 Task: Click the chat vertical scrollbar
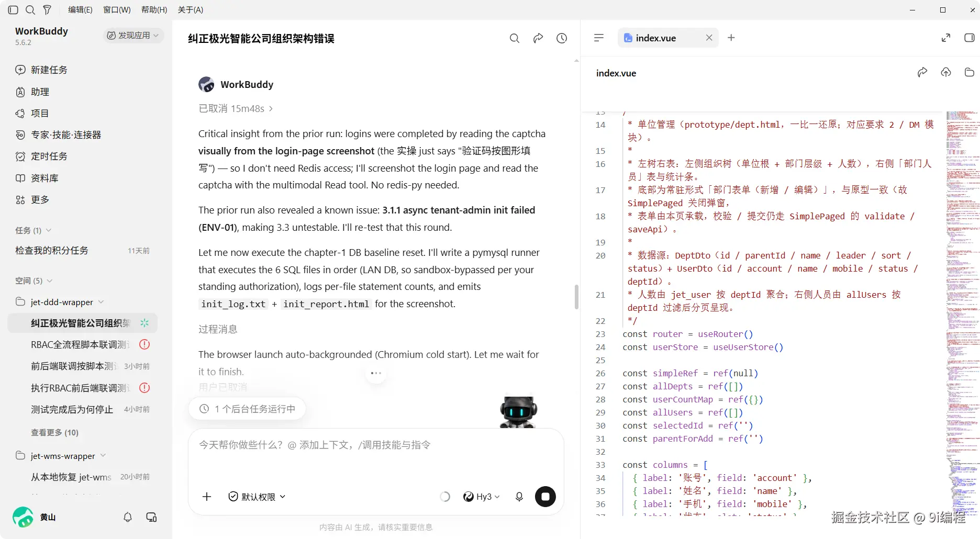pyautogui.click(x=576, y=297)
